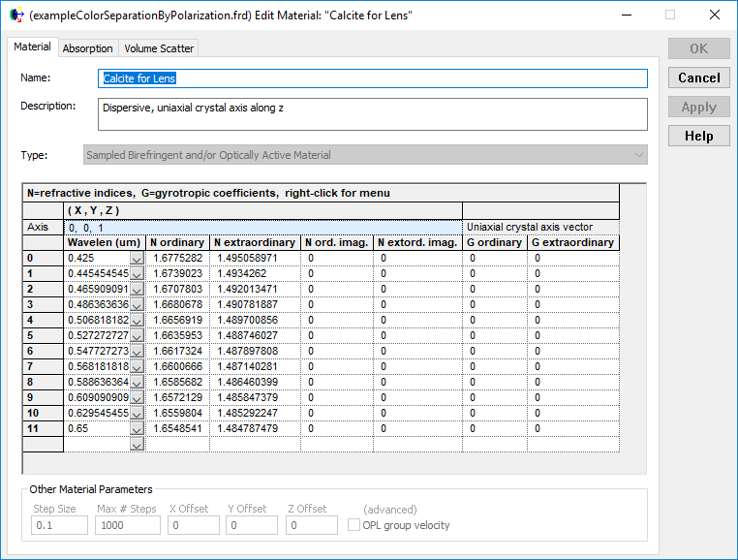Toggle the OPL group velocity checkbox
The image size is (738, 560).
[x=354, y=525]
